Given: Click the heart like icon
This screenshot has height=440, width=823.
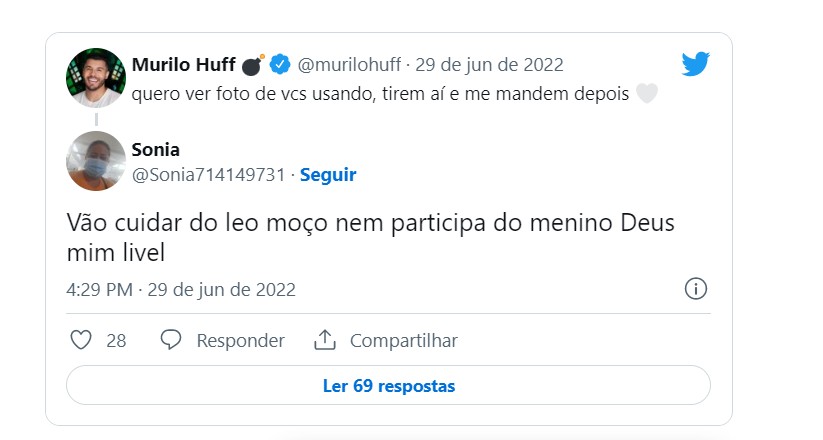Looking at the screenshot, I should pos(81,340).
